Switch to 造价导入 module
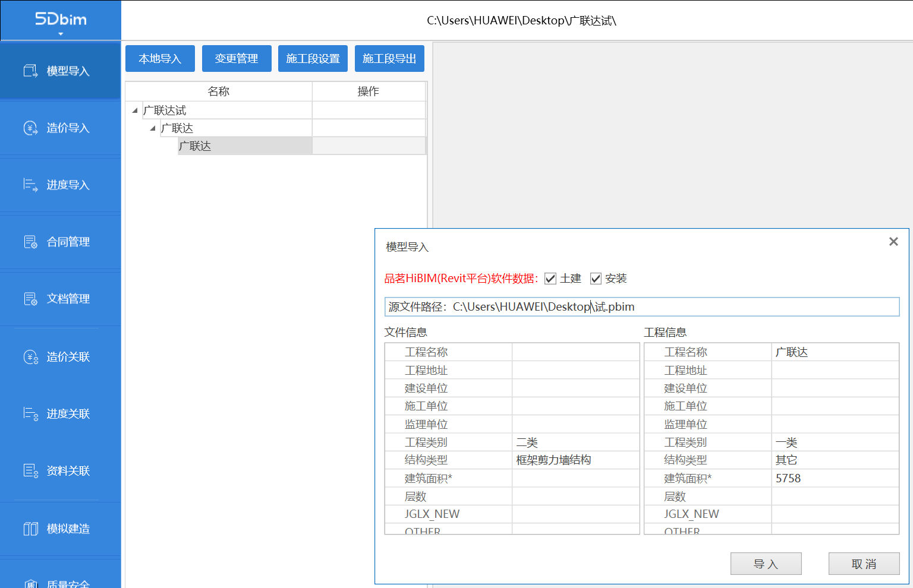The width and height of the screenshot is (913, 588). (61, 128)
